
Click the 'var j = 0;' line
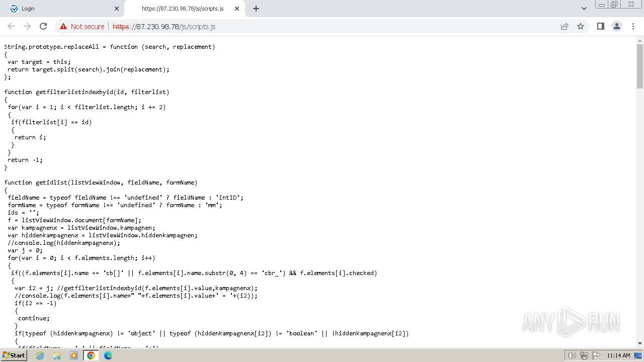click(x=25, y=250)
